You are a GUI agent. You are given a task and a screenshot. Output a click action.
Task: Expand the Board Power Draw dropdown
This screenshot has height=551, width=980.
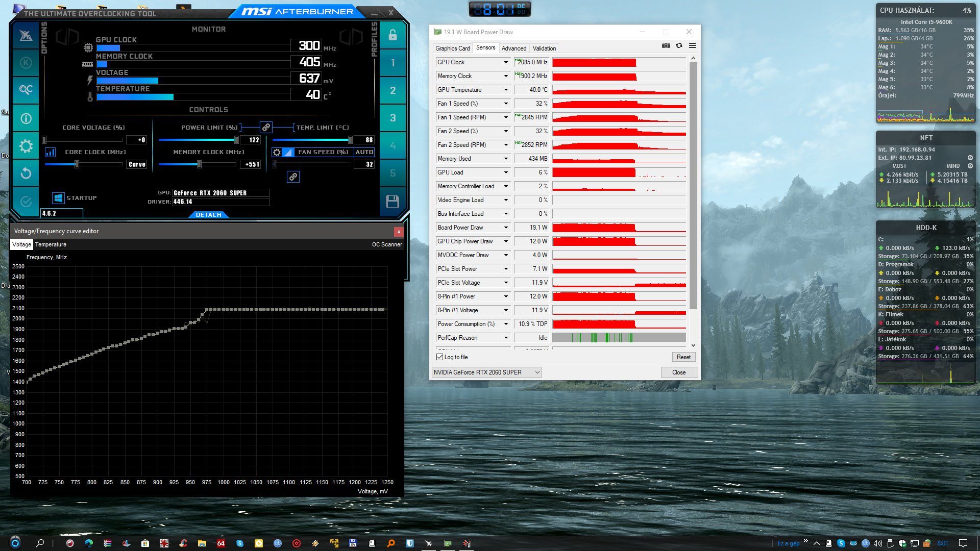click(506, 228)
